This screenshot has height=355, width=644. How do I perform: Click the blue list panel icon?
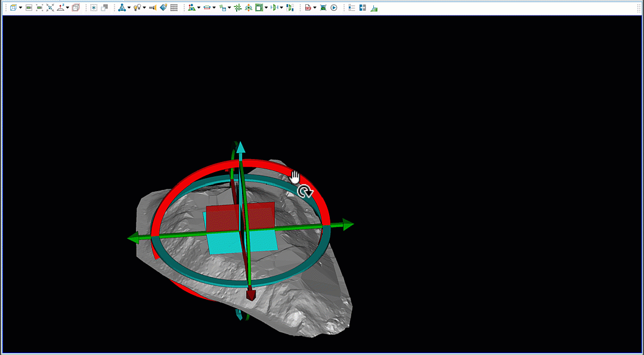352,8
